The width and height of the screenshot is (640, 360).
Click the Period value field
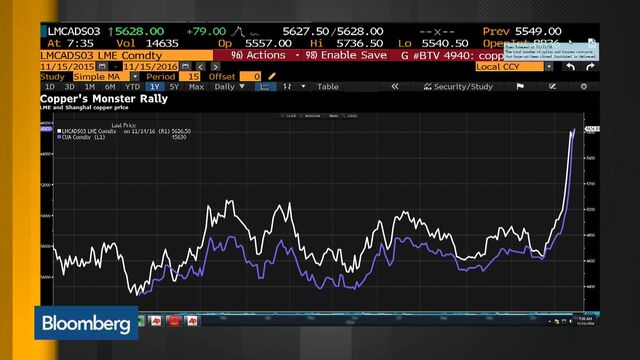(x=190, y=77)
